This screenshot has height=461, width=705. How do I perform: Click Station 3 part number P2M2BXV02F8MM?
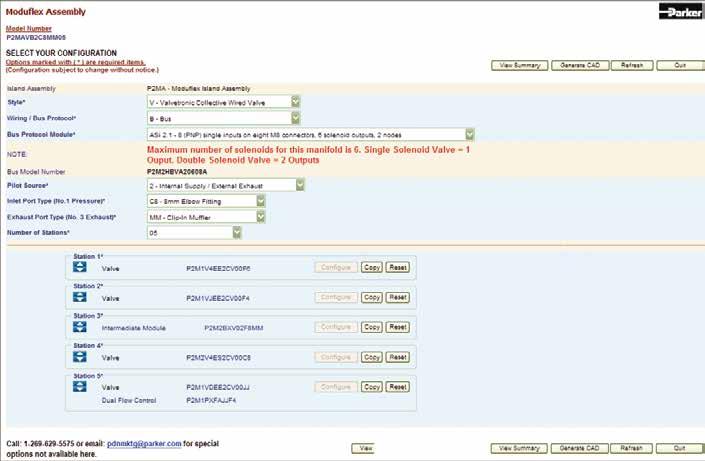pos(234,328)
